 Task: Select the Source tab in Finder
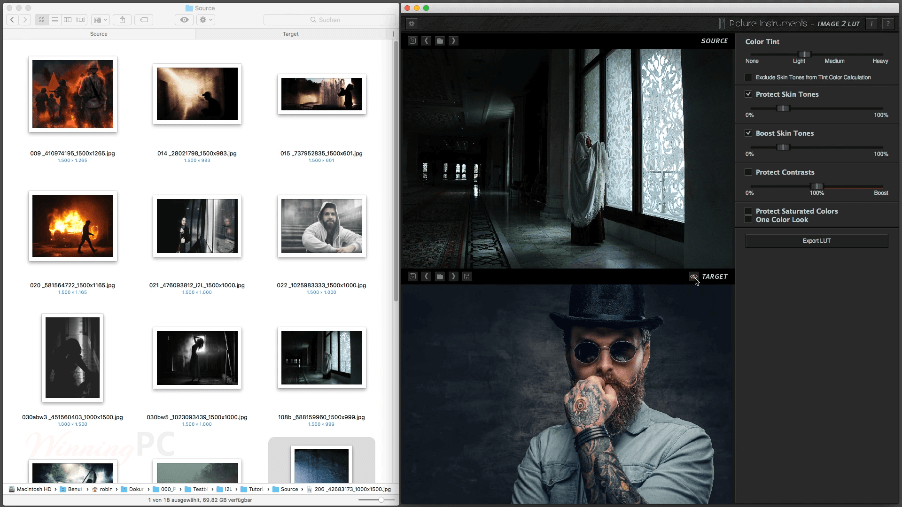(x=99, y=35)
